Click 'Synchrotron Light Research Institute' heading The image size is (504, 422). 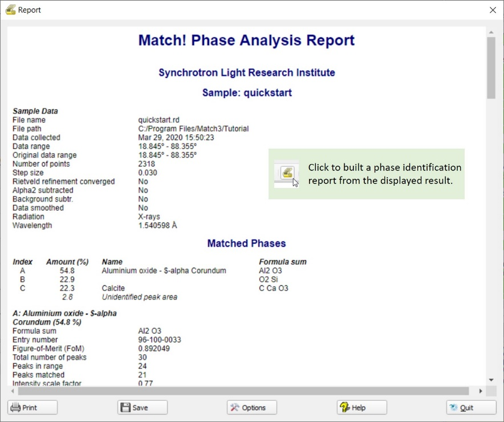[x=247, y=72]
